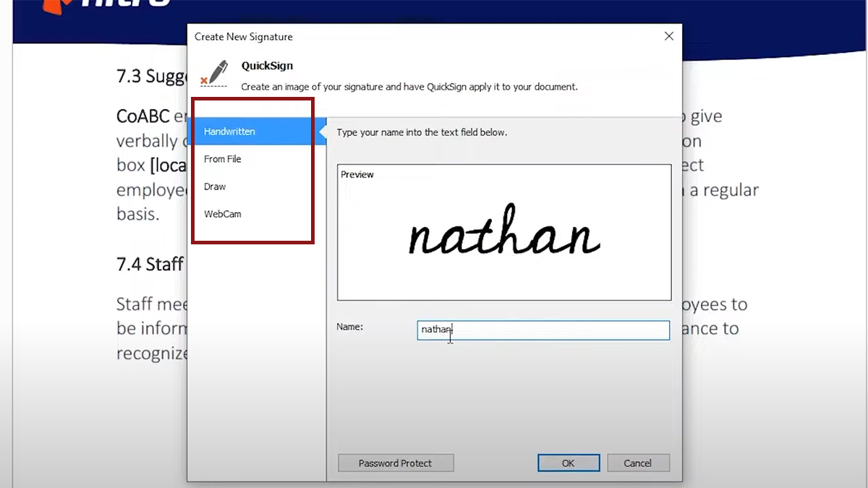Click the 'Create New Signature' title text
The width and height of the screenshot is (868, 488).
pos(244,37)
